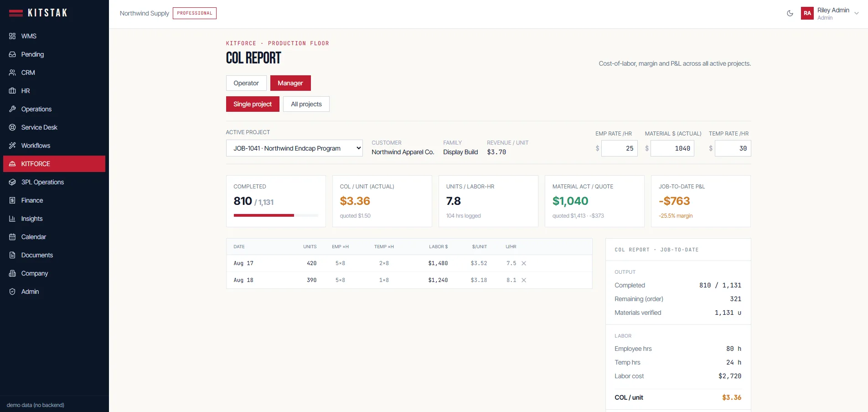Viewport: 868px width, 412px height.
Task: Click the DATE column header
Action: (239, 247)
